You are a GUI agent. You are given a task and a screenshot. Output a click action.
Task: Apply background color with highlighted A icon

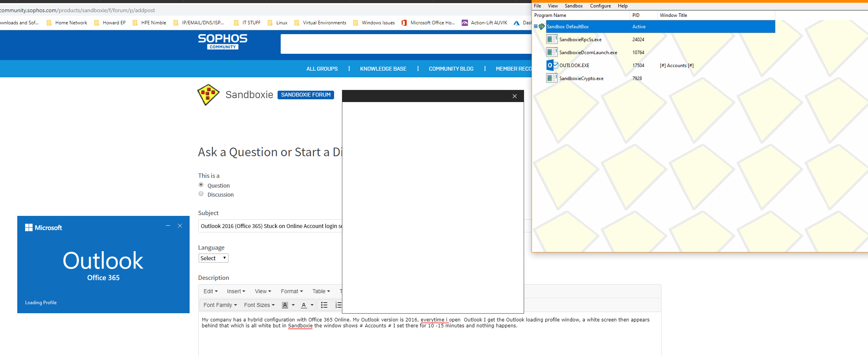pos(285,305)
